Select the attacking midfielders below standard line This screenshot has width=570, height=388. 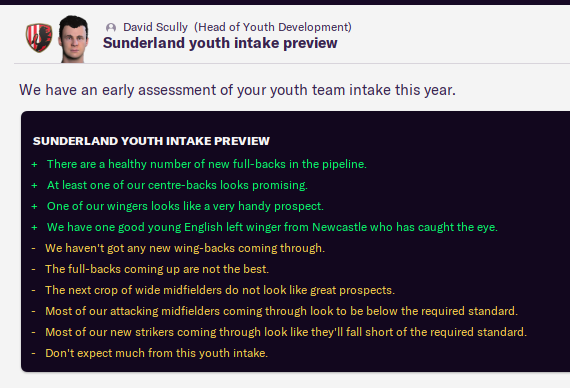281,311
